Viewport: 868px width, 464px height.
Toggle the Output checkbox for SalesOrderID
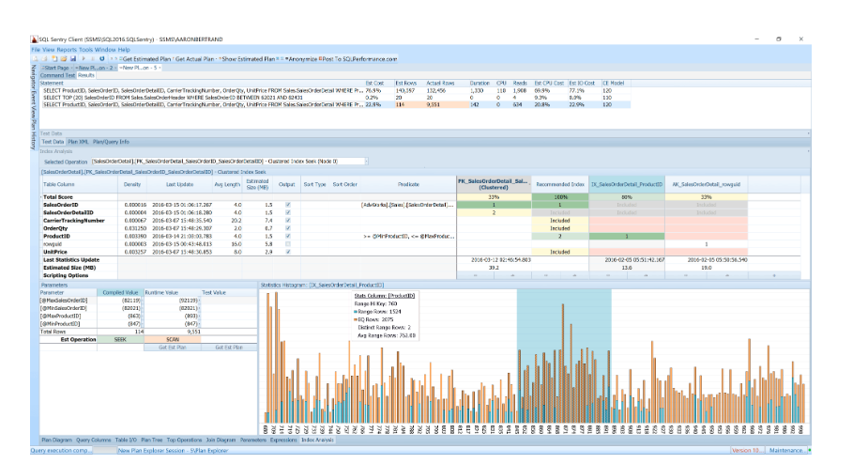coord(287,204)
